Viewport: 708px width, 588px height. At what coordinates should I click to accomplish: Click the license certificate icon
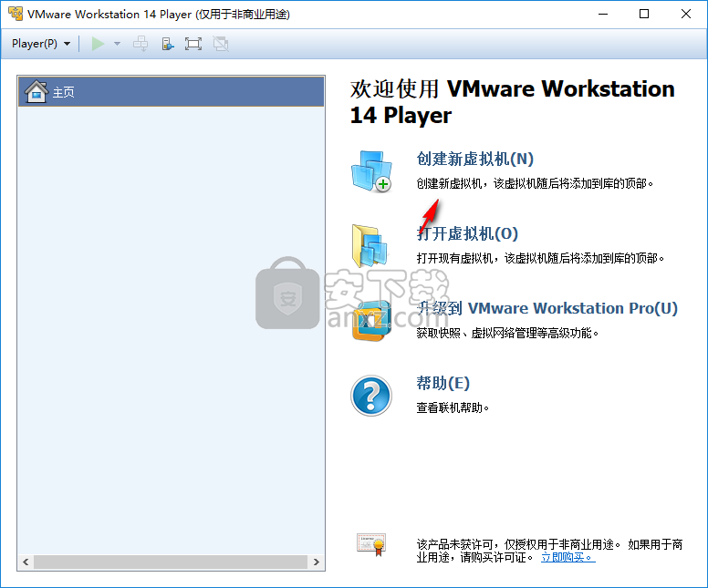[x=371, y=544]
